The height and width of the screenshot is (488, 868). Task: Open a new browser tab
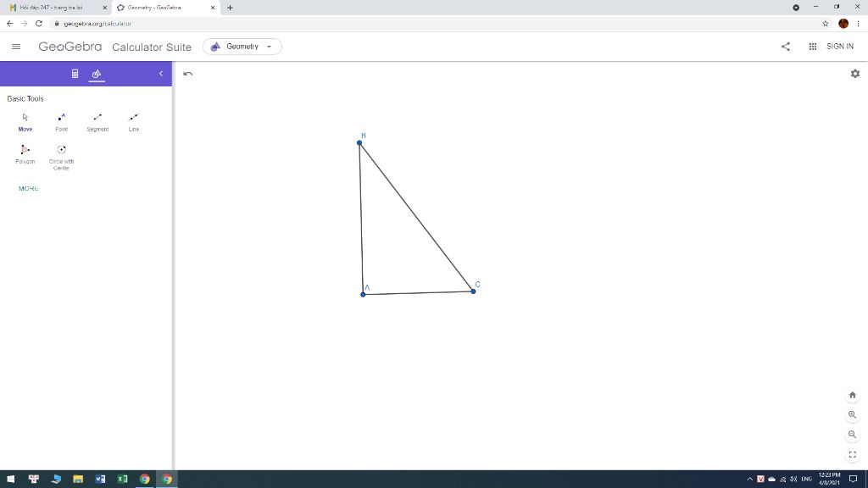coord(230,8)
